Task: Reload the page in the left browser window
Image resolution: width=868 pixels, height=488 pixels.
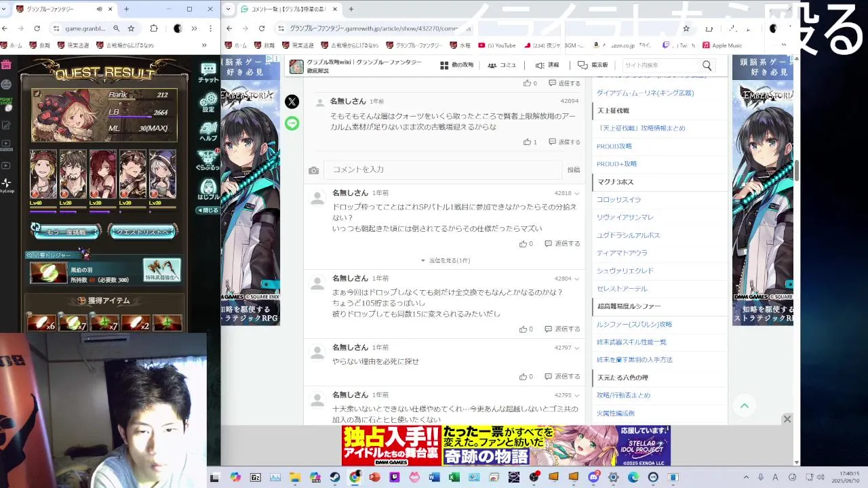Action: click(x=37, y=28)
